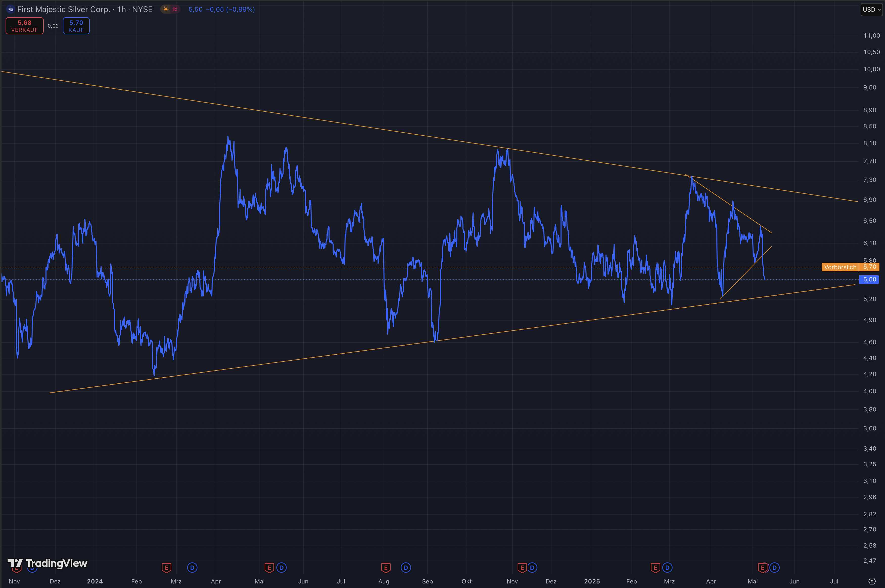Click the pink wavy data-status icon

(175, 9)
